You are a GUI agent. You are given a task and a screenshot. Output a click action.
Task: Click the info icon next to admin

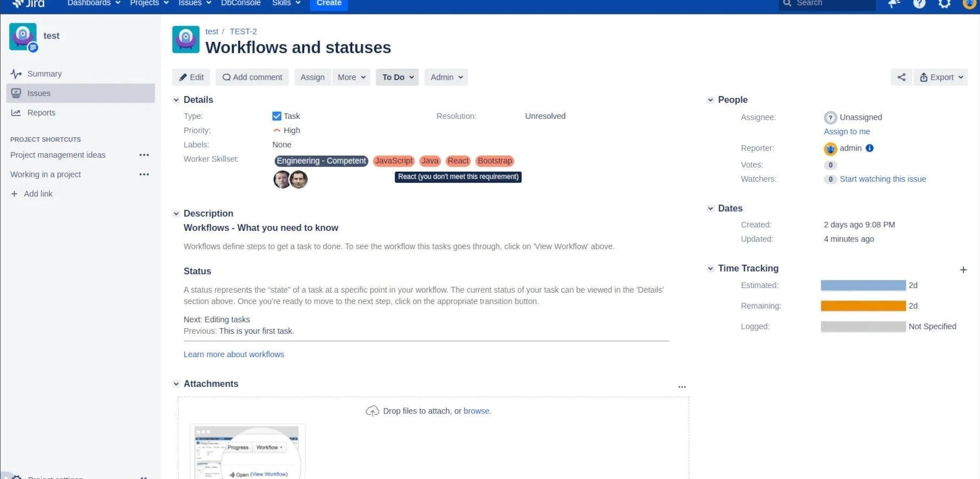pos(870,148)
